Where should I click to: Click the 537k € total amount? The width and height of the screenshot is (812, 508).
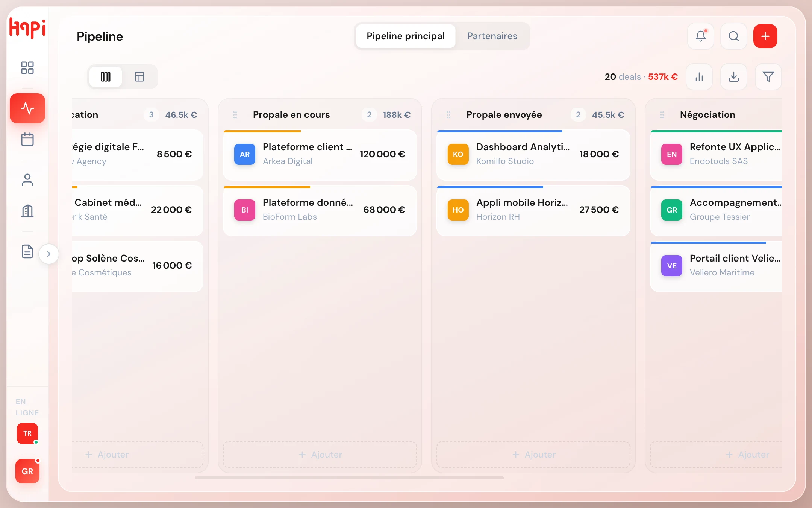tap(663, 77)
